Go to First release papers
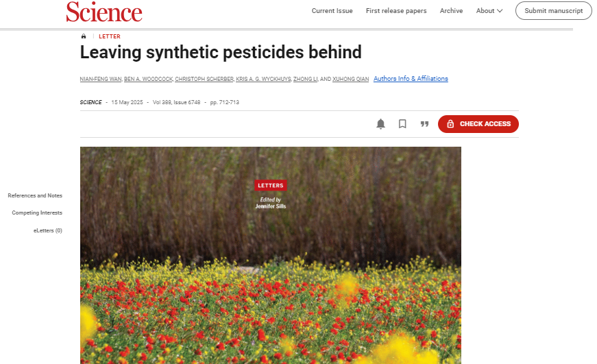Screen dimensions: 597x364 (x=396, y=11)
